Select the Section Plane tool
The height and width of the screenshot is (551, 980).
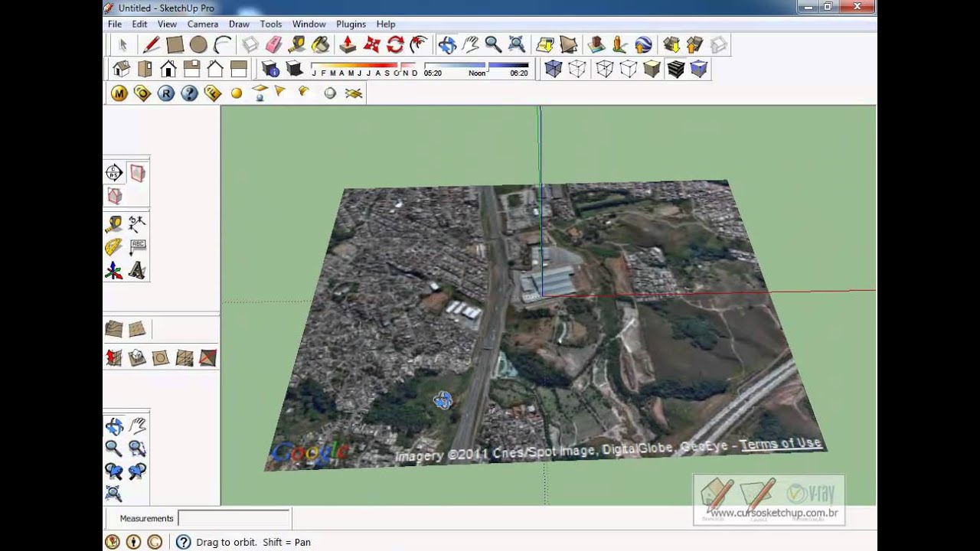114,173
